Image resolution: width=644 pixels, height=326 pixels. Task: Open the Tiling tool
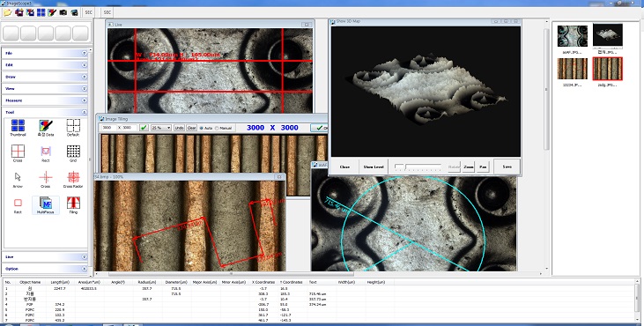click(x=73, y=205)
